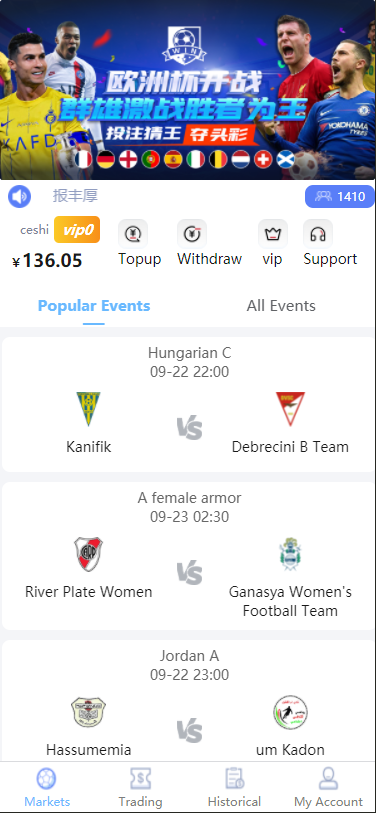376x813 pixels.
Task: Switch to the All Events tab
Action: [x=281, y=306]
